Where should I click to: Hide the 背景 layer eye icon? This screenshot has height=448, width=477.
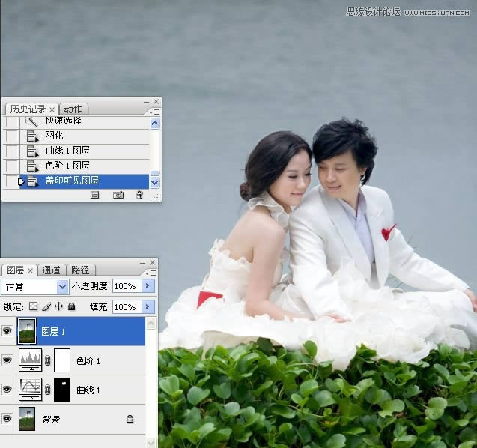click(x=7, y=420)
